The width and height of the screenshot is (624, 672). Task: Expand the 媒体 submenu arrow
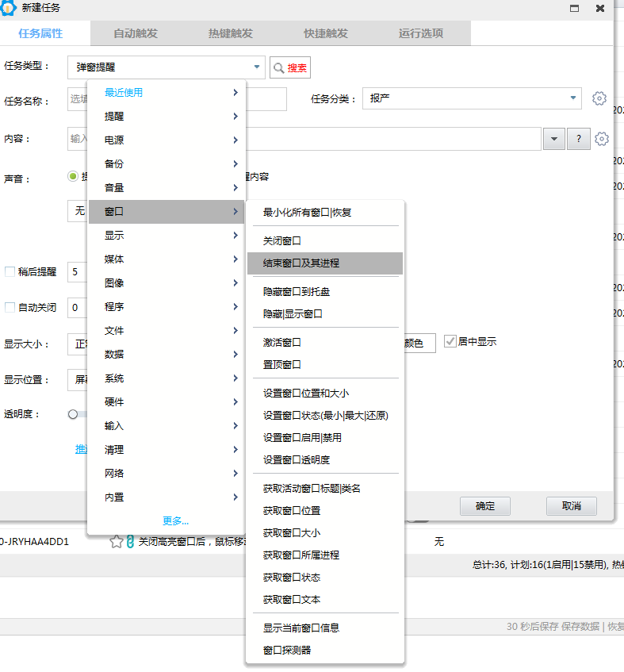(235, 259)
